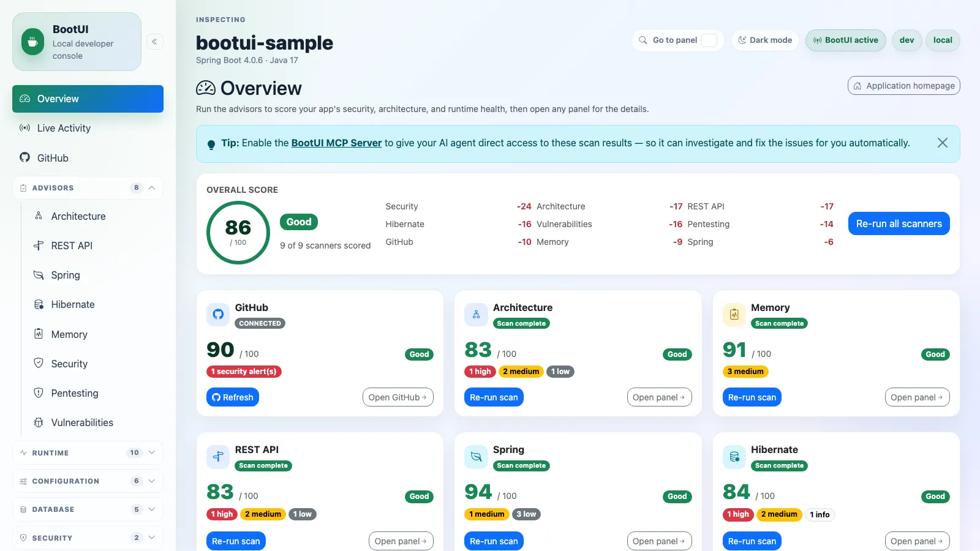Open the GitHub sidebar item

click(88, 158)
